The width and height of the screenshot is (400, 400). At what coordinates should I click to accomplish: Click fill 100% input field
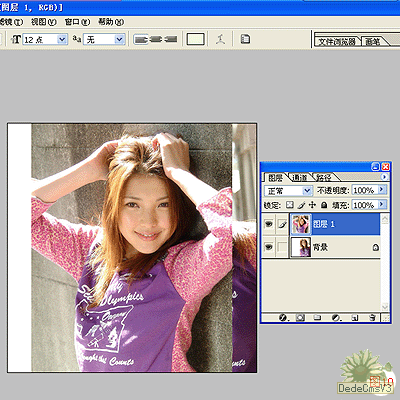tap(365, 205)
